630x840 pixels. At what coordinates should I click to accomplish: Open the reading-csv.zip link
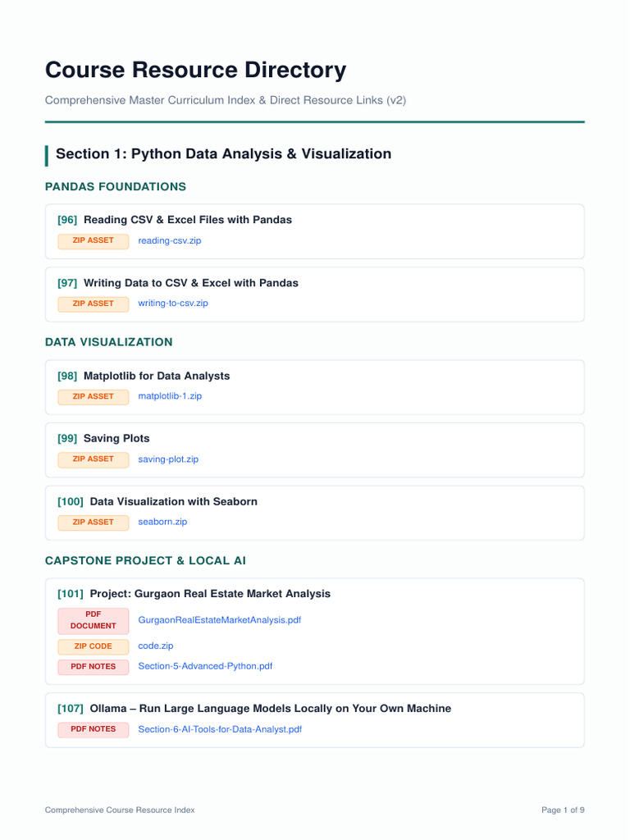point(170,241)
